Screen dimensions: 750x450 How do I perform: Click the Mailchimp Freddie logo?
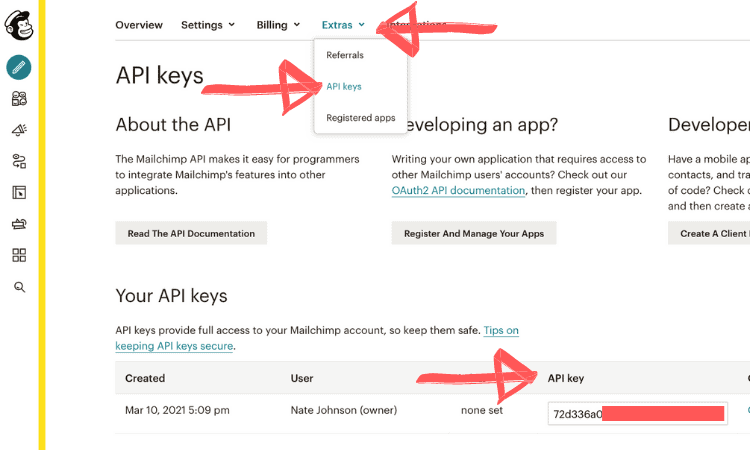pyautogui.click(x=19, y=25)
